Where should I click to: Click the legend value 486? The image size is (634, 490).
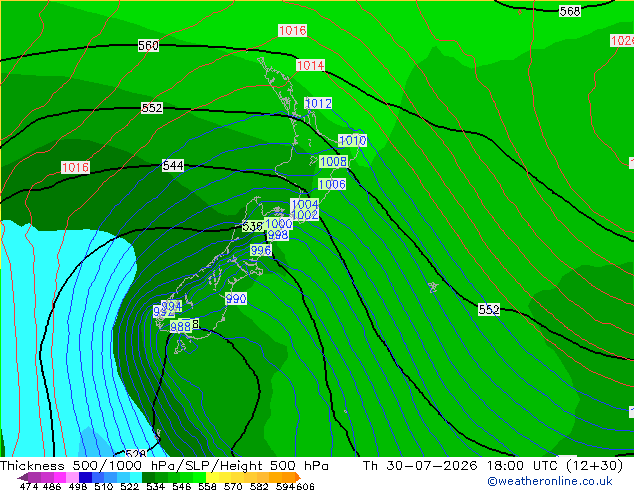[x=52, y=486]
